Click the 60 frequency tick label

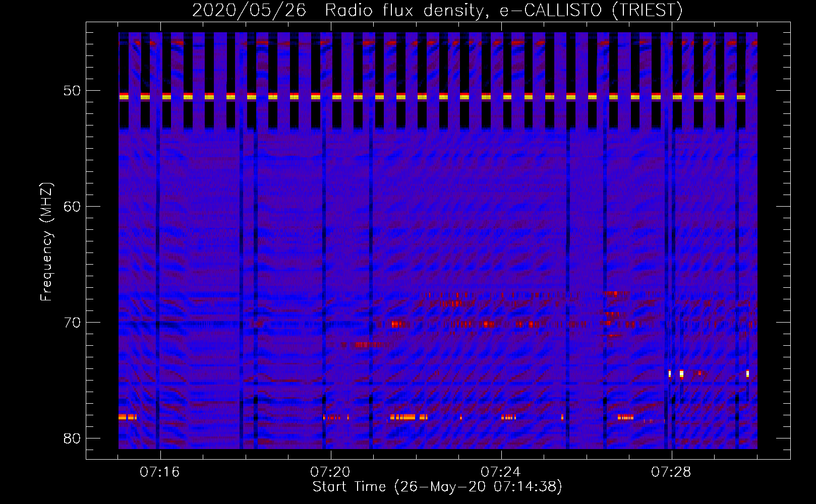pos(72,207)
